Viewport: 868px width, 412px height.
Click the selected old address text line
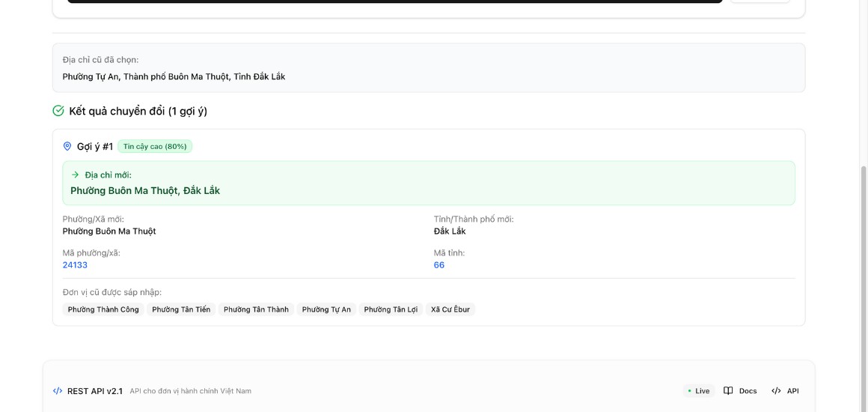point(174,76)
